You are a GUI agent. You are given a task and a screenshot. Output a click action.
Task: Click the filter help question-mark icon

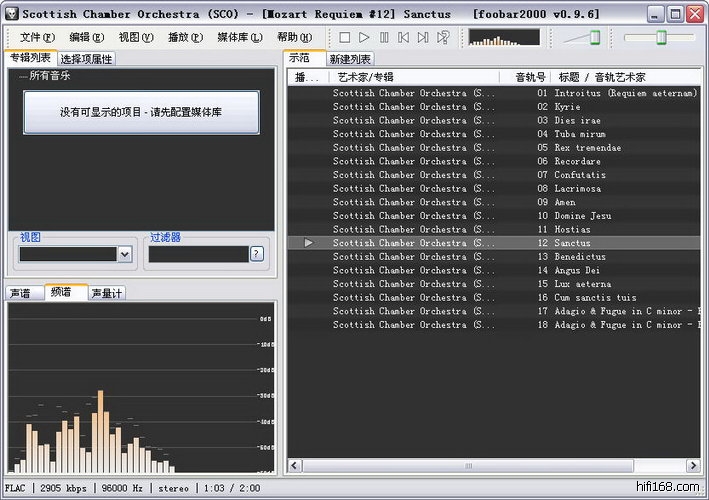click(257, 254)
